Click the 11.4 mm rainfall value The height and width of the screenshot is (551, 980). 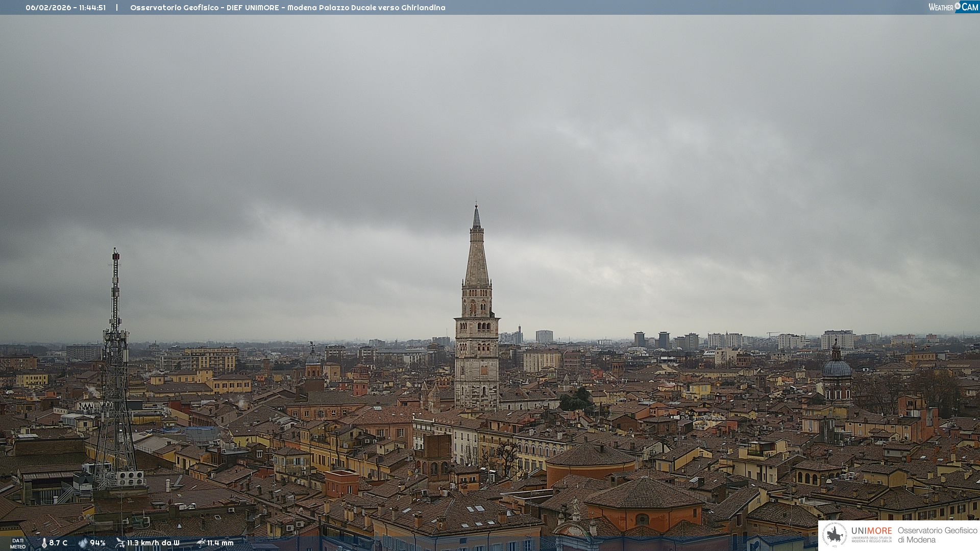220,543
